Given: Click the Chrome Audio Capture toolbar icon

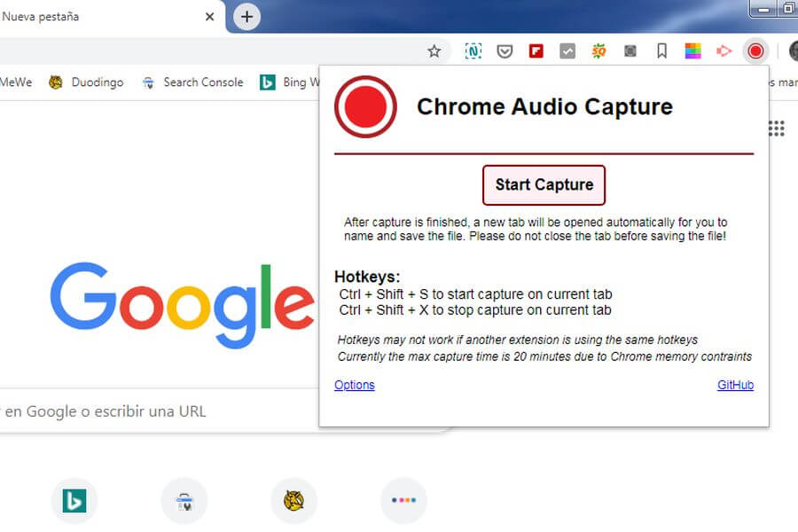Looking at the screenshot, I should pos(755,51).
